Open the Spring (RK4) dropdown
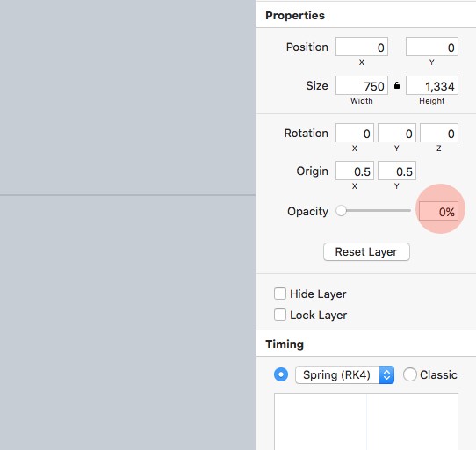The height and width of the screenshot is (450, 476). point(344,375)
